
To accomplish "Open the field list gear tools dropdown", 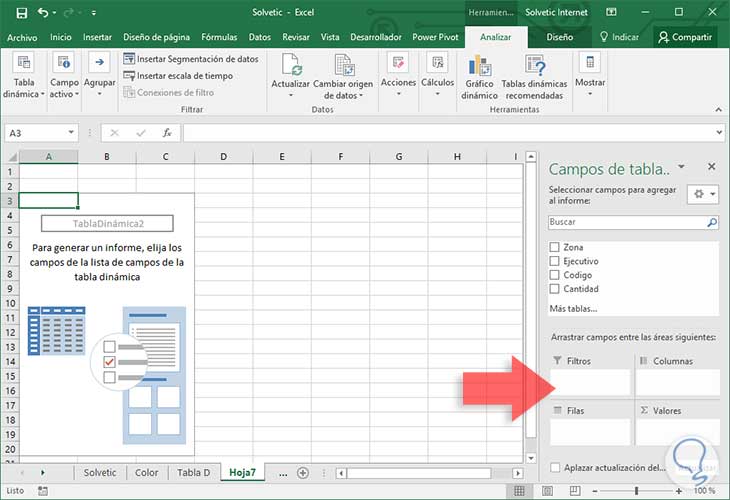I will (x=703, y=195).
